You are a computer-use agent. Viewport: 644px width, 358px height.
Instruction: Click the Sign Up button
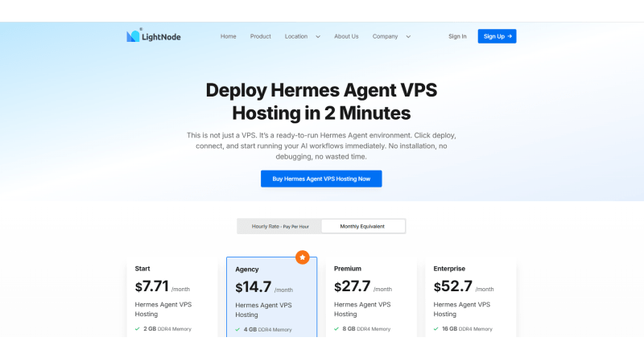click(x=497, y=36)
